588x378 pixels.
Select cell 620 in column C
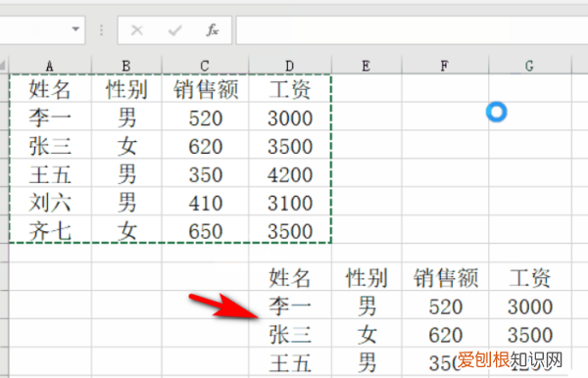(x=205, y=145)
